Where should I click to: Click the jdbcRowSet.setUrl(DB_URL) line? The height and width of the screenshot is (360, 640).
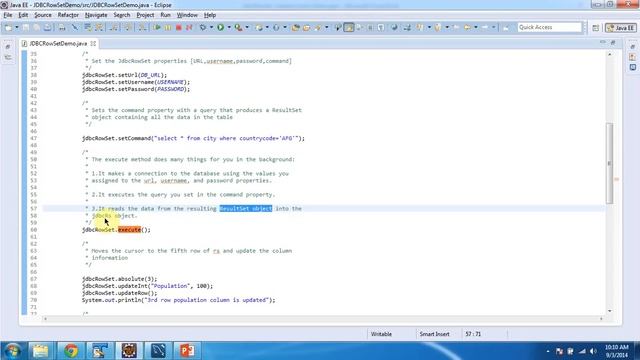(124, 75)
